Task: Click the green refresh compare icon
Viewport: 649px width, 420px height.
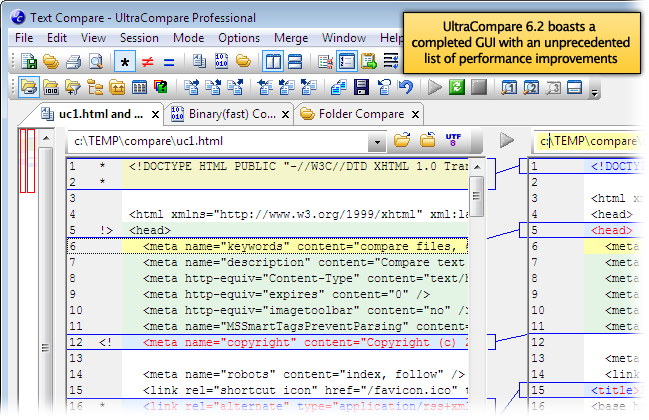Action: (x=457, y=87)
